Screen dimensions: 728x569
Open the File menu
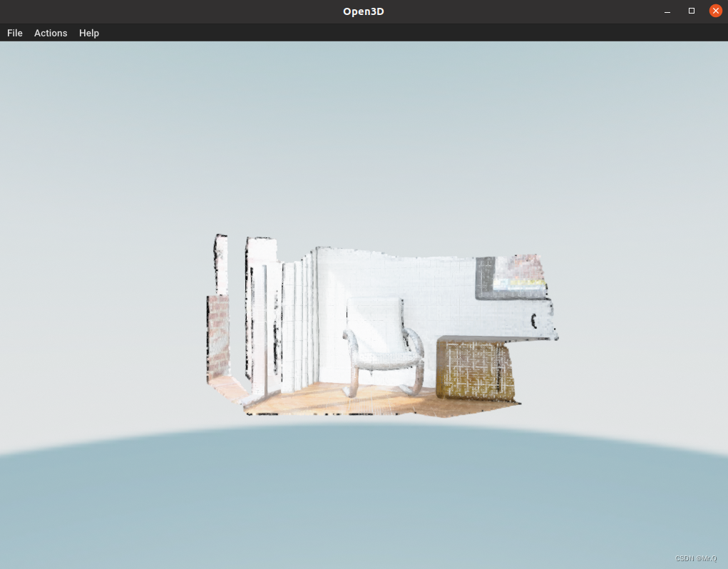pyautogui.click(x=14, y=33)
